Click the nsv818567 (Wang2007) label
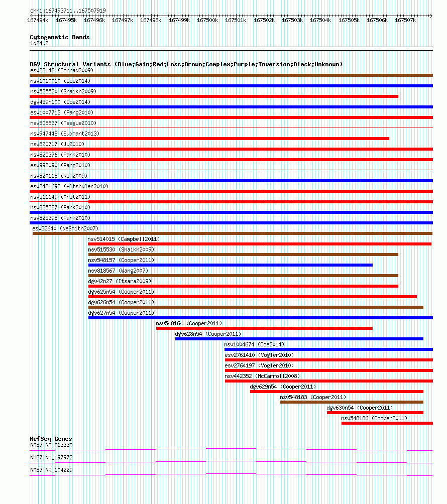This screenshot has width=447, height=504. pos(119,271)
